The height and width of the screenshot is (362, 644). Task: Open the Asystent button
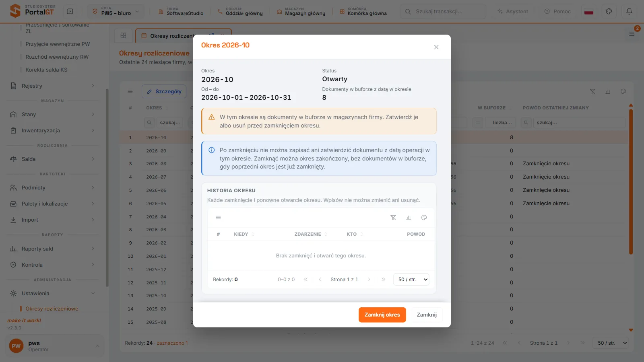coord(512,11)
